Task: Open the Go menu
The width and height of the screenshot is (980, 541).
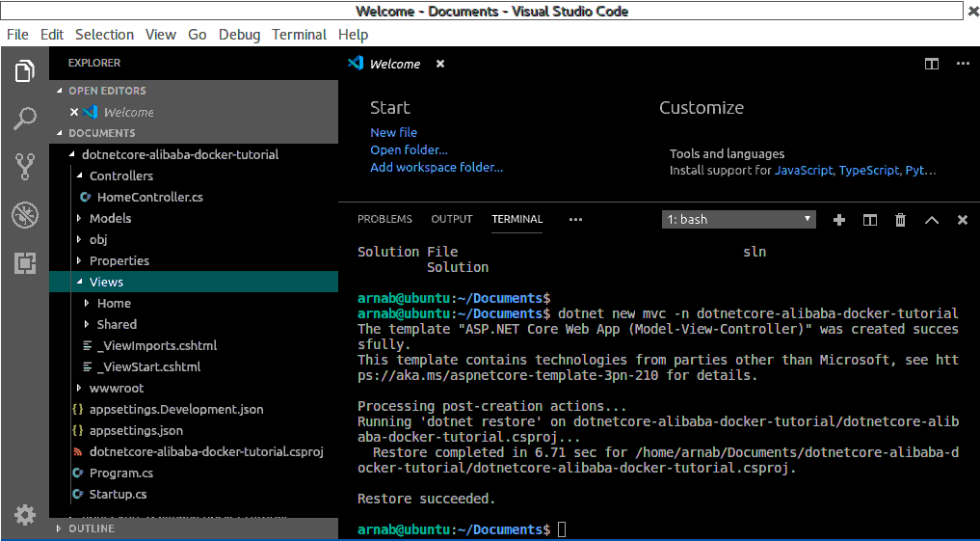Action: click(198, 35)
